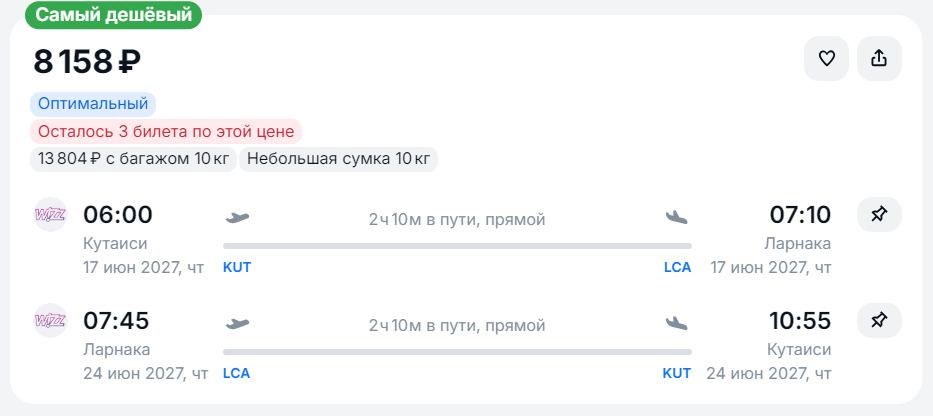Image resolution: width=933 pixels, height=416 pixels.
Task: Pin the Kutaisi to Larnaca outbound flight
Action: tap(879, 215)
